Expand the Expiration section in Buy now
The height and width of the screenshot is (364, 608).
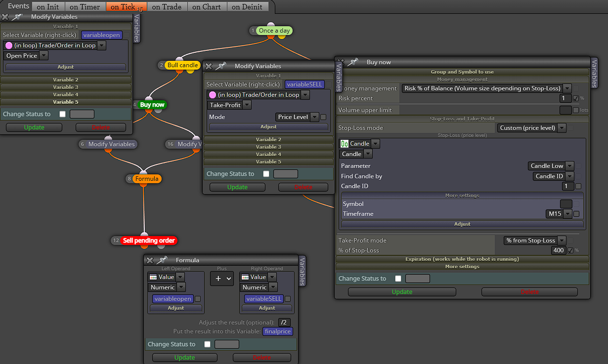462,259
